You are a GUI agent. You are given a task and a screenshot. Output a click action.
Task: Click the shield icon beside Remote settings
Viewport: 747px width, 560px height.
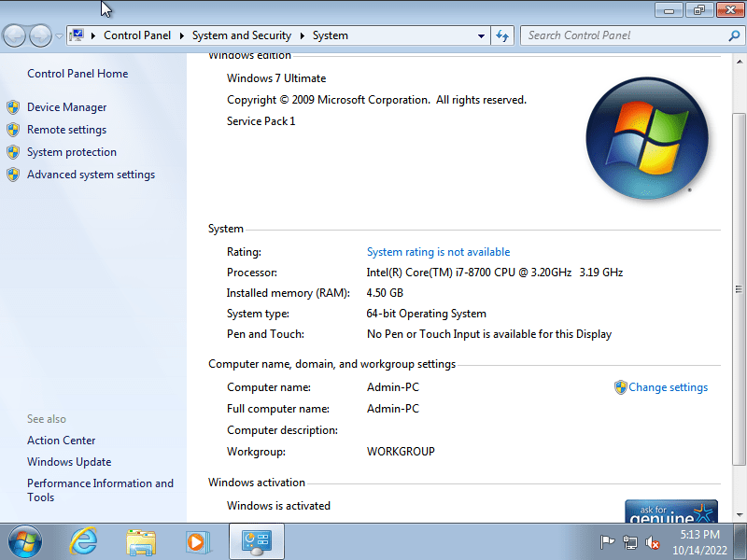pos(13,130)
